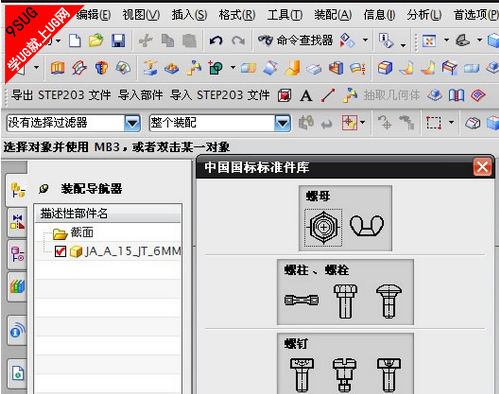Open the history document sidebar tab
Screen dimensions: 499x394
(x=17, y=373)
